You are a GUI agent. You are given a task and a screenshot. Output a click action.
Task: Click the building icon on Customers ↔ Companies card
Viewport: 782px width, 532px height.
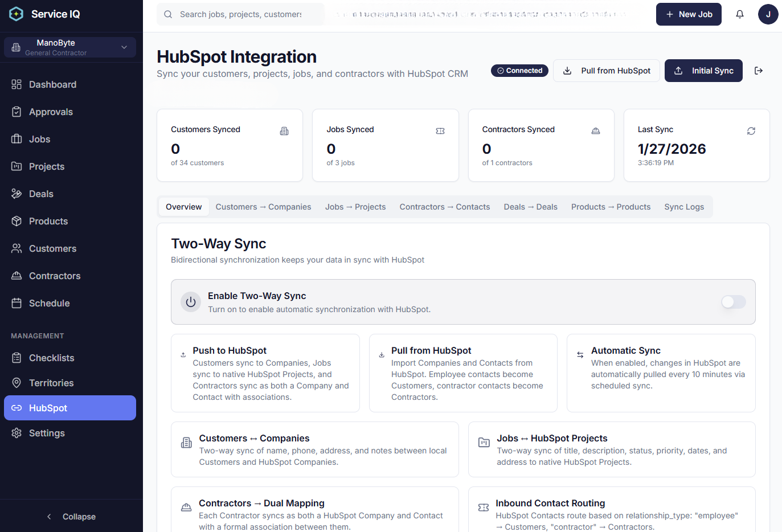(x=186, y=443)
